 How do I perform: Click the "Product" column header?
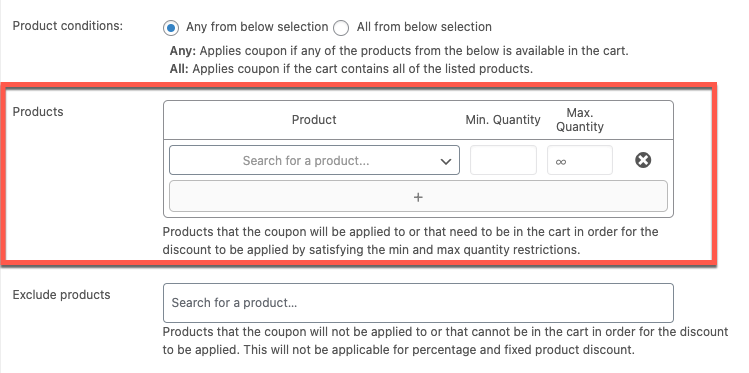(x=314, y=119)
